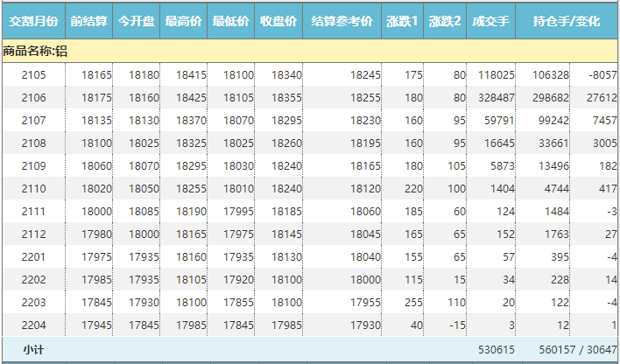Click the 商品名称:铝 group row
Image resolution: width=620 pixels, height=364 pixels.
click(35, 52)
